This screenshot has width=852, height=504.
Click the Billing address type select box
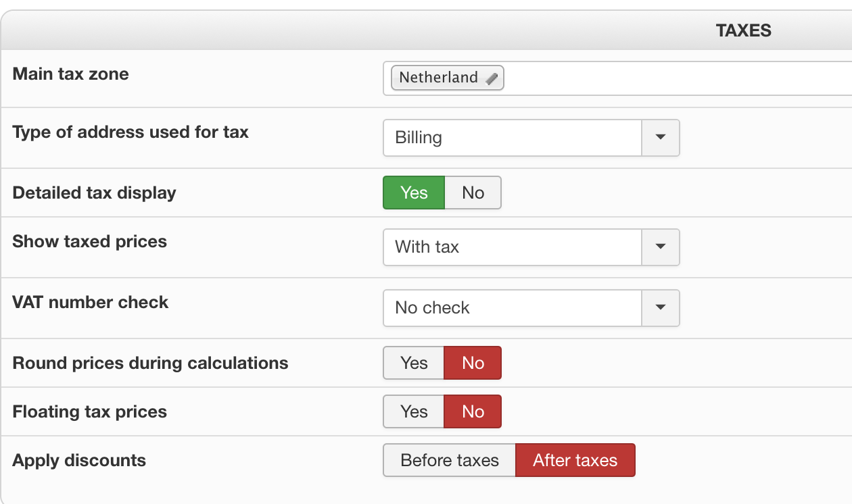pyautogui.click(x=512, y=138)
